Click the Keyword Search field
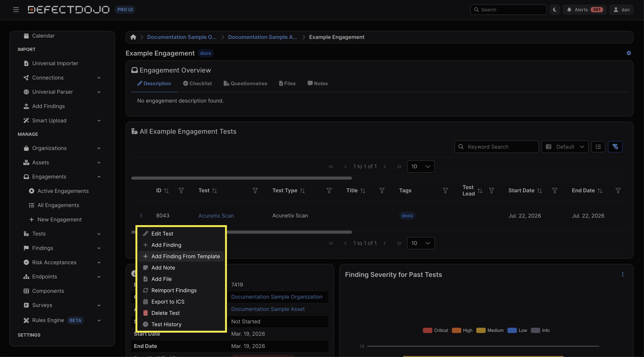This screenshot has height=357, width=644. point(496,147)
